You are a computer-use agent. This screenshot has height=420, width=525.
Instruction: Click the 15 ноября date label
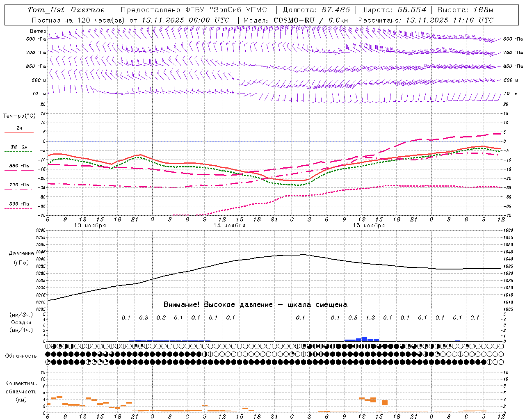tap(369, 226)
